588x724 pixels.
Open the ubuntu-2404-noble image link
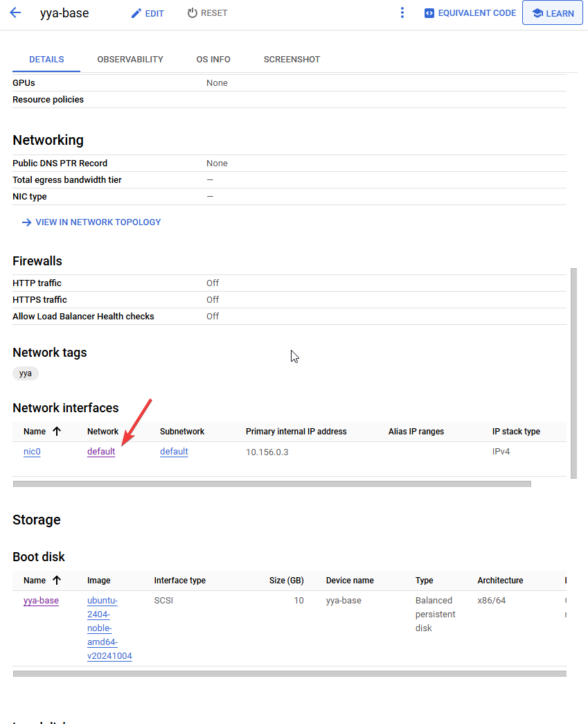point(109,628)
